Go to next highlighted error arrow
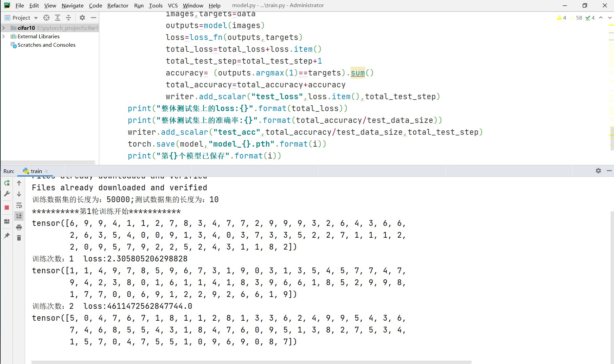This screenshot has height=364, width=614. (610, 18)
